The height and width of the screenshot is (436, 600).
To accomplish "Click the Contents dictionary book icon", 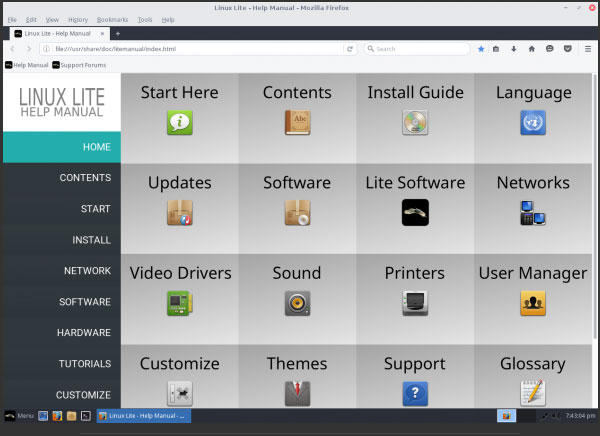I will pyautogui.click(x=297, y=122).
